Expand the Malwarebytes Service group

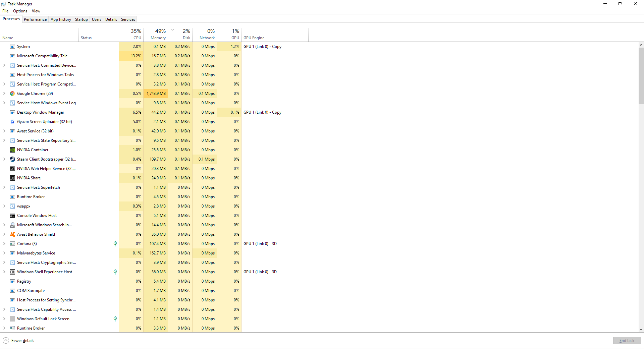pyautogui.click(x=4, y=253)
